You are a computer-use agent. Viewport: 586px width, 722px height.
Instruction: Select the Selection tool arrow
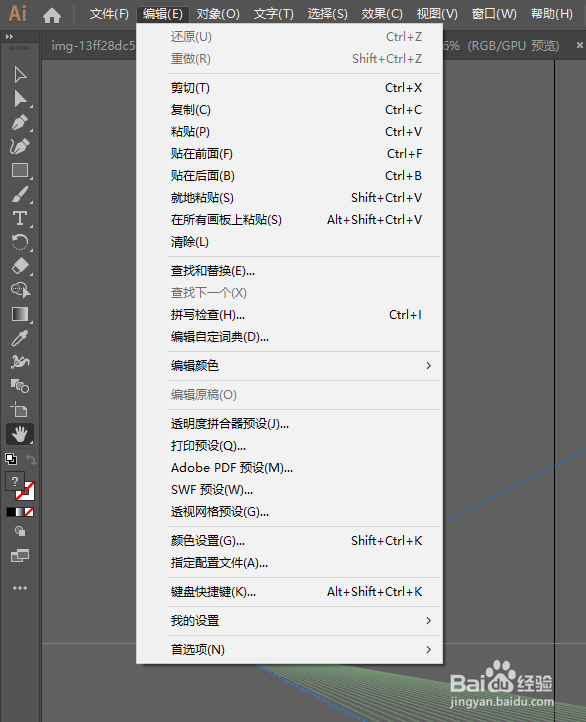click(x=20, y=75)
